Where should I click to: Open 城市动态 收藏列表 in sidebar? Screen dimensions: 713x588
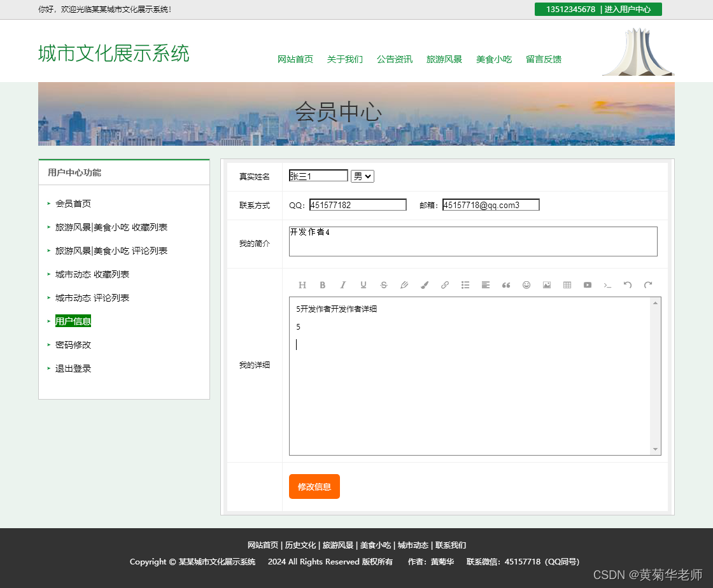coord(92,274)
